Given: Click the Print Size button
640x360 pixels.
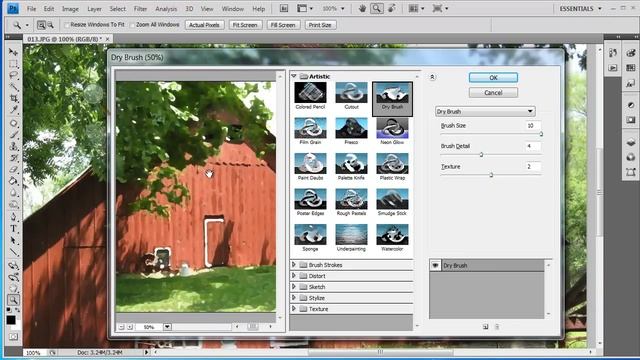Looking at the screenshot, I should [x=320, y=25].
